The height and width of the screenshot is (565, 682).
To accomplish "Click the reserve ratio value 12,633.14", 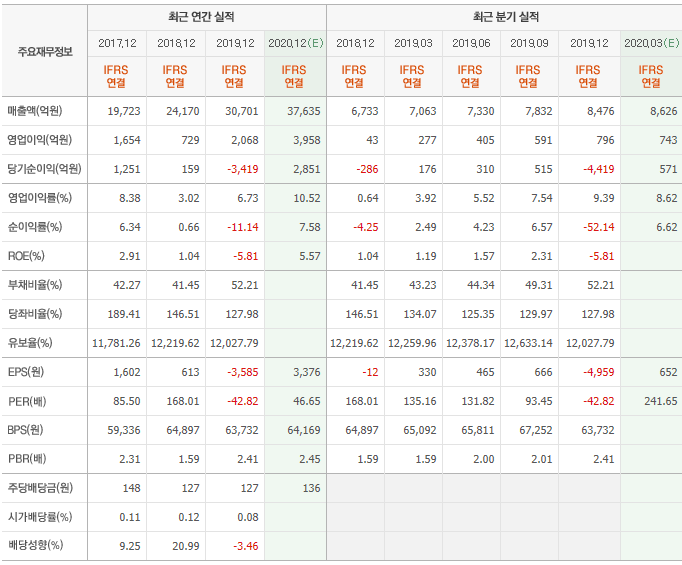I will [528, 343].
